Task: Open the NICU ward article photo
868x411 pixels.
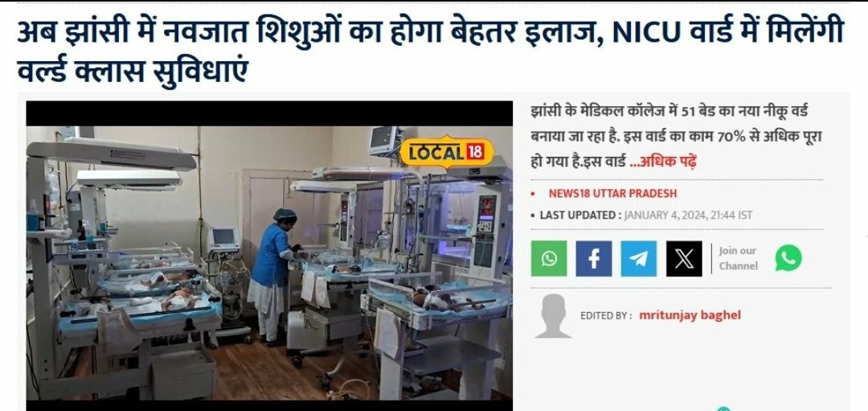Action: 269,251
